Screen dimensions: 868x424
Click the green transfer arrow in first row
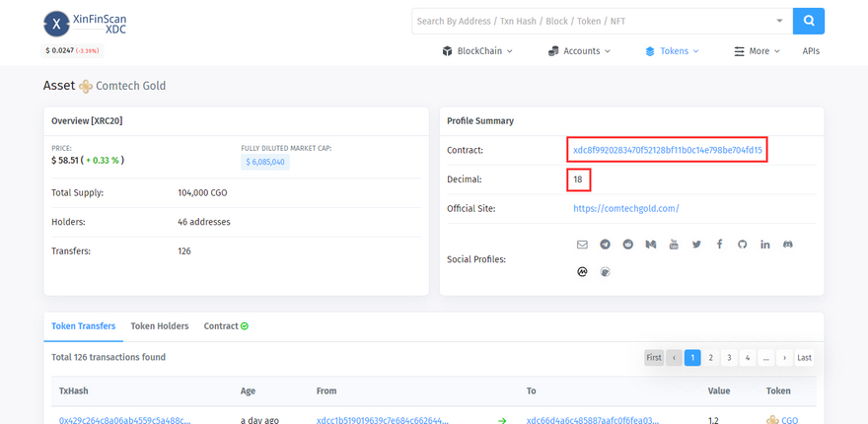point(502,421)
